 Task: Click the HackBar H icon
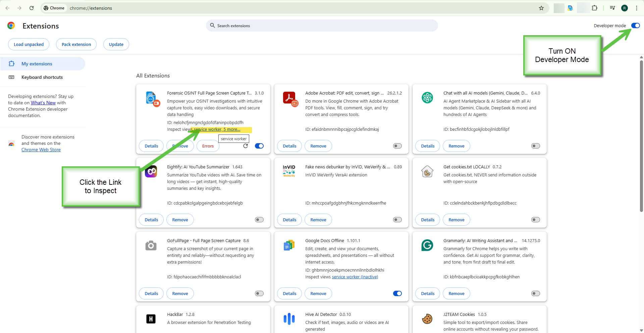point(151,319)
